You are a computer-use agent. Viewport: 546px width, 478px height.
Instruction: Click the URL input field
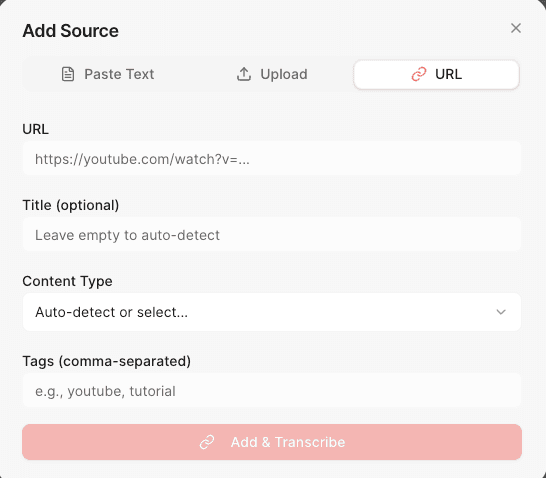[272, 159]
